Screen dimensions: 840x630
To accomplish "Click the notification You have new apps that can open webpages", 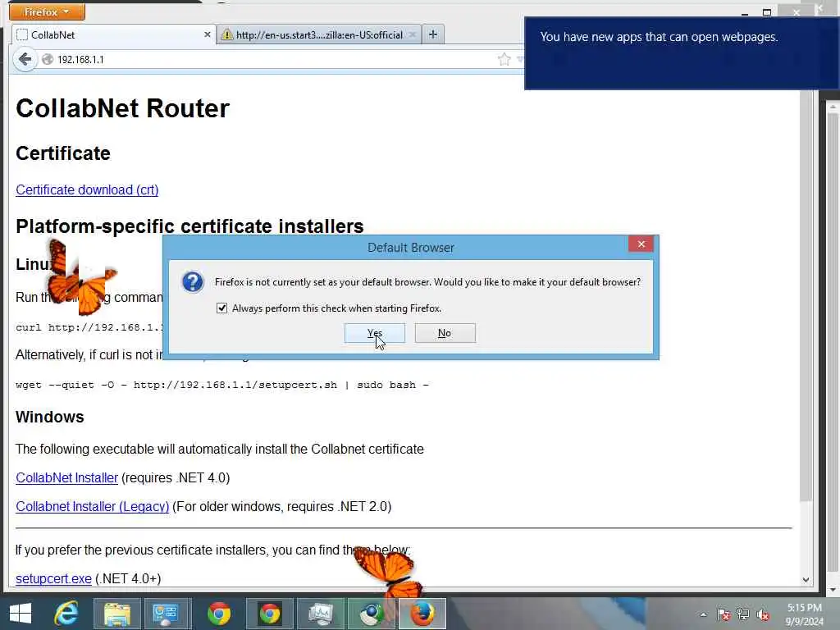I will pyautogui.click(x=682, y=53).
